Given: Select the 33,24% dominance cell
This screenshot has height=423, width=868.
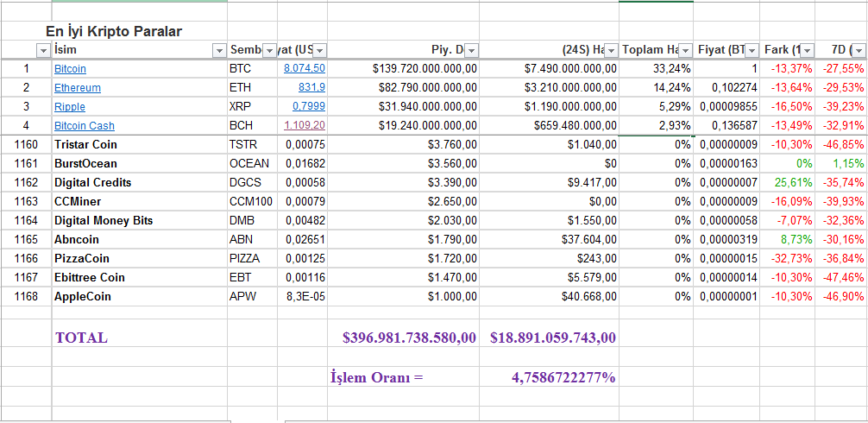Looking at the screenshot, I should [x=656, y=69].
